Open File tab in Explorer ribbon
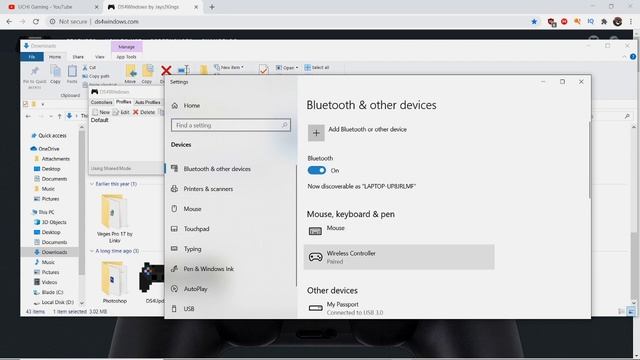 click(32, 57)
